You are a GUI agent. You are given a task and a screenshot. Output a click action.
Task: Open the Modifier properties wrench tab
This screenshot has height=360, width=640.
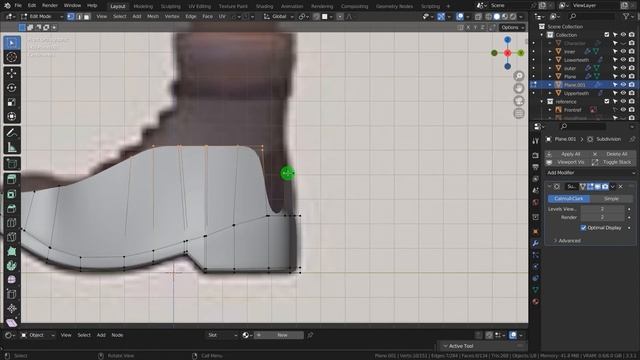[536, 243]
